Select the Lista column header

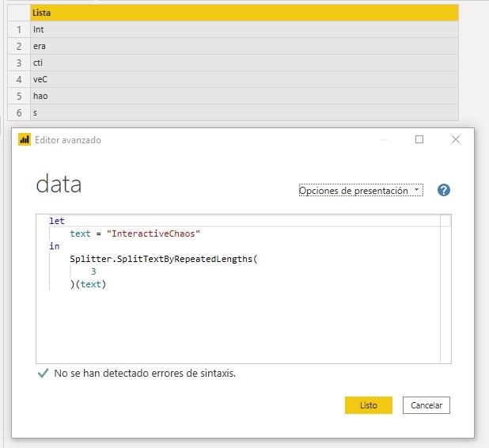pyautogui.click(x=244, y=13)
